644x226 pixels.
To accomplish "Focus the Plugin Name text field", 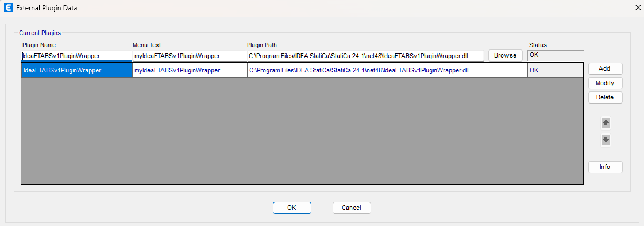I will point(76,56).
